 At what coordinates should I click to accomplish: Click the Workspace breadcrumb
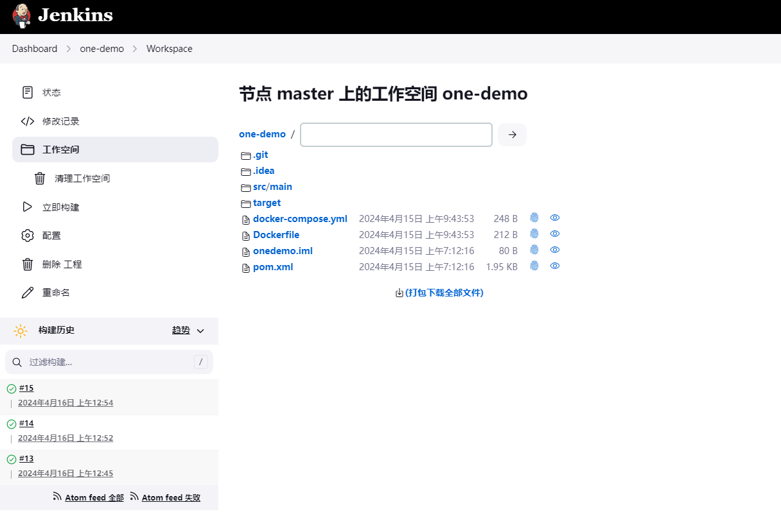click(x=170, y=49)
